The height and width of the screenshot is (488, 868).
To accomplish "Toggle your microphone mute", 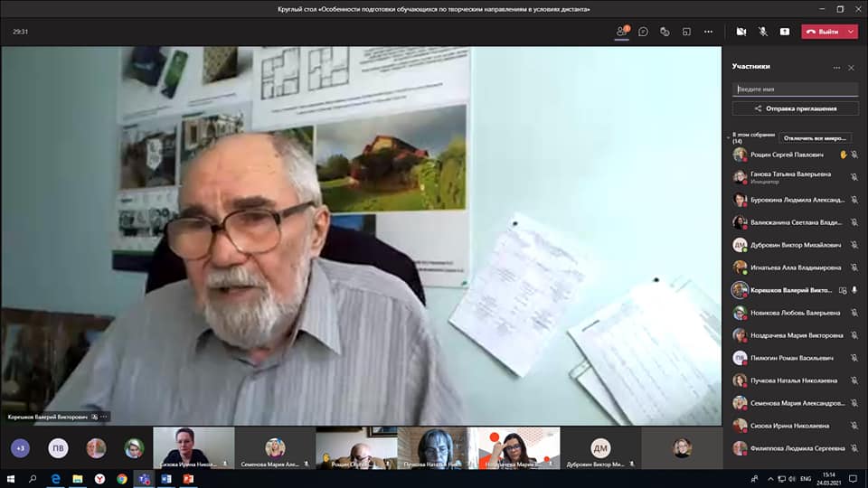I will pyautogui.click(x=762, y=31).
